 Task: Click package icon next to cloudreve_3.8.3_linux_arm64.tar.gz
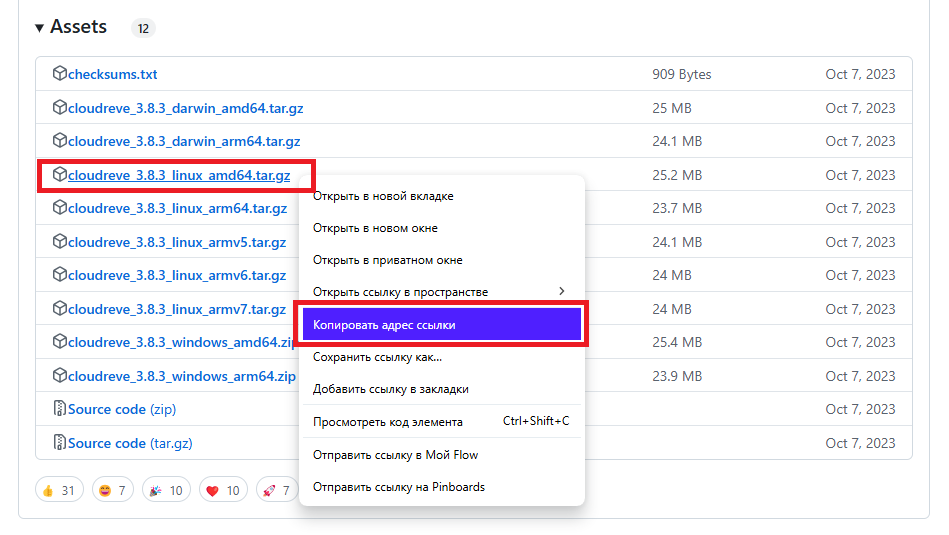(x=59, y=208)
